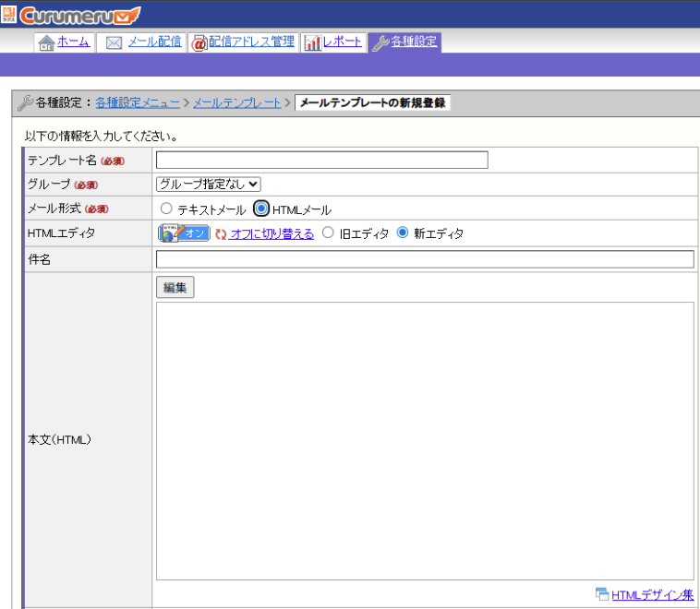
Task: Choose the 旧エディタ radio option
Action: [x=328, y=233]
